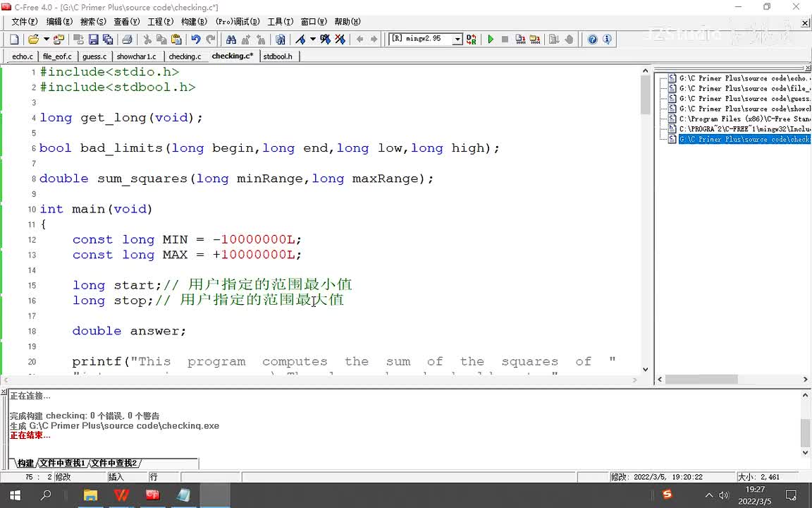This screenshot has height=508, width=812.
Task: Switch to the showchar1.c tab
Action: 136,56
